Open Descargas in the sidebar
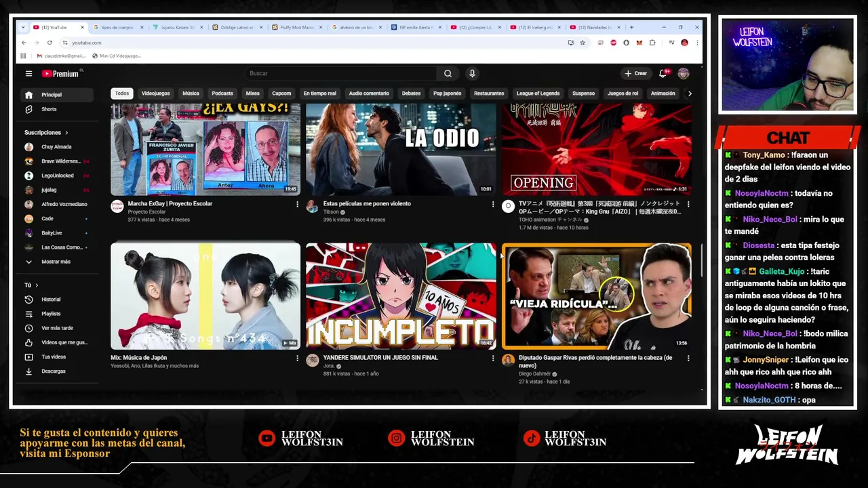Screen dimensions: 868x488 coord(56,371)
